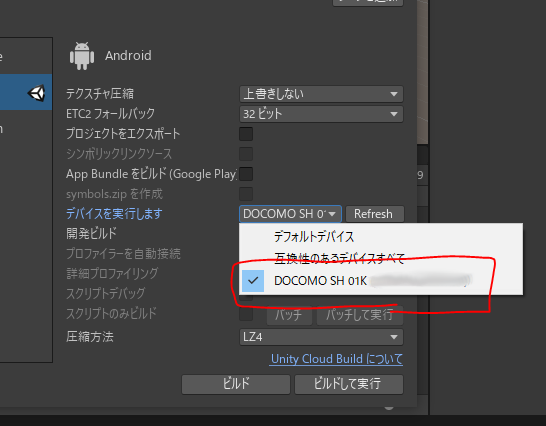Viewport: 546px width, 426px height.
Task: Choose 互換性のあるデバイスすべて menu entry
Action: coord(381,258)
